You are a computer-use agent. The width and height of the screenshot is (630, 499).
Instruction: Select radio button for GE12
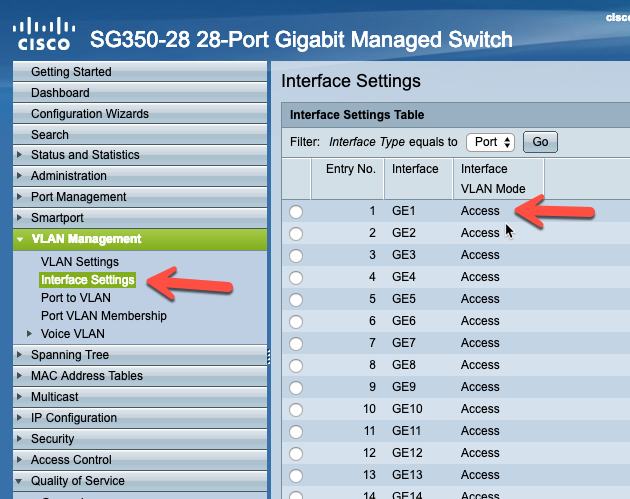[x=296, y=454]
